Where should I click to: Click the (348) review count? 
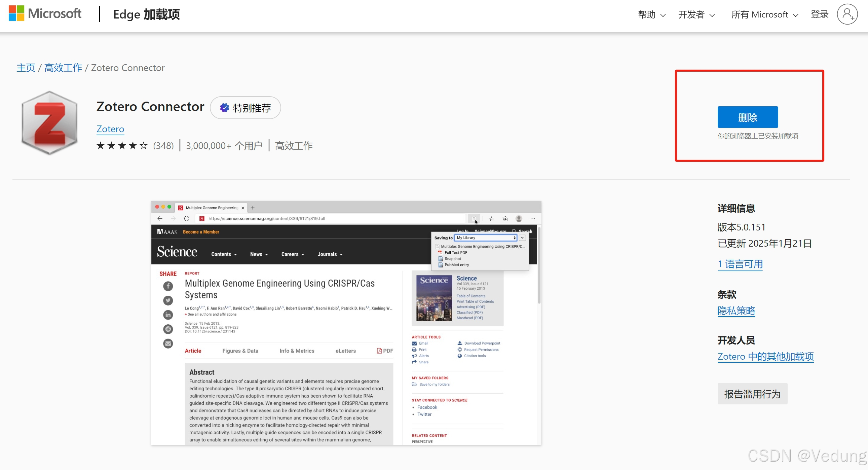pos(163,146)
